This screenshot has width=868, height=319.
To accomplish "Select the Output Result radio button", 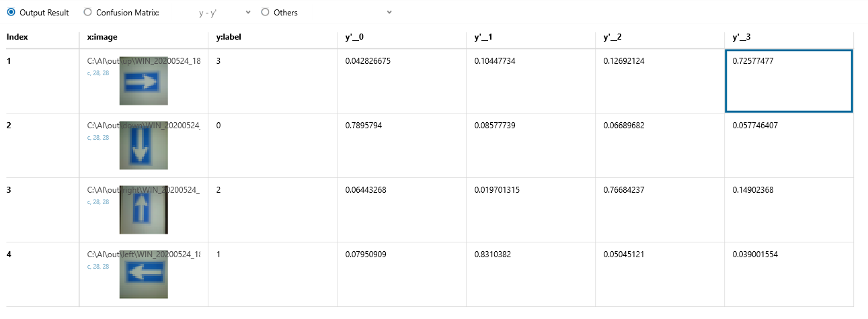I will tap(11, 12).
